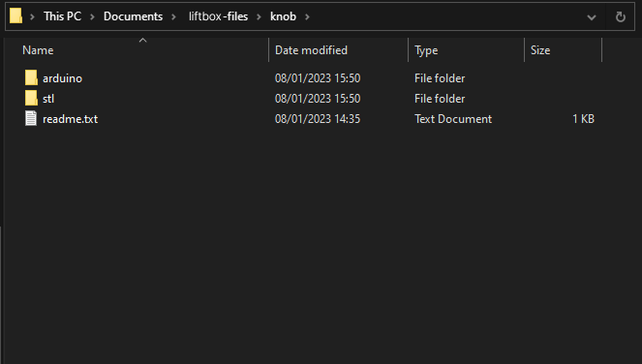Expand the chevron after knob
The image size is (642, 364).
[307, 16]
